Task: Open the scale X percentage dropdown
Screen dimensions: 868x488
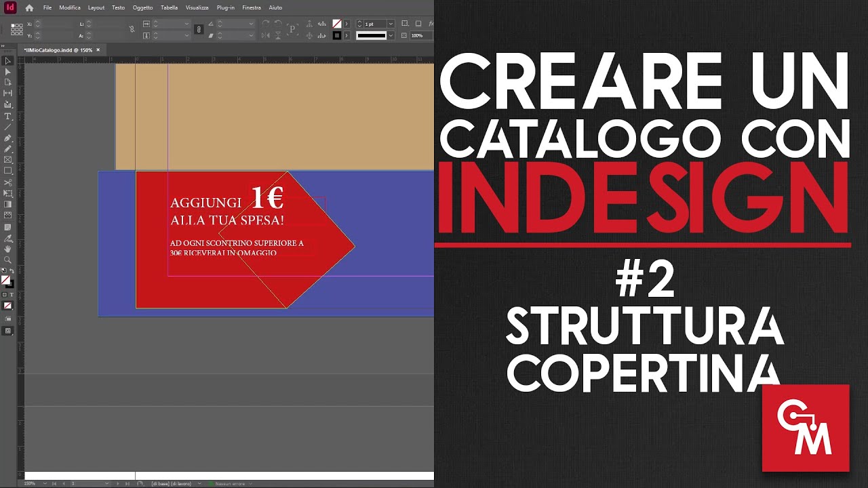Action: click(187, 24)
